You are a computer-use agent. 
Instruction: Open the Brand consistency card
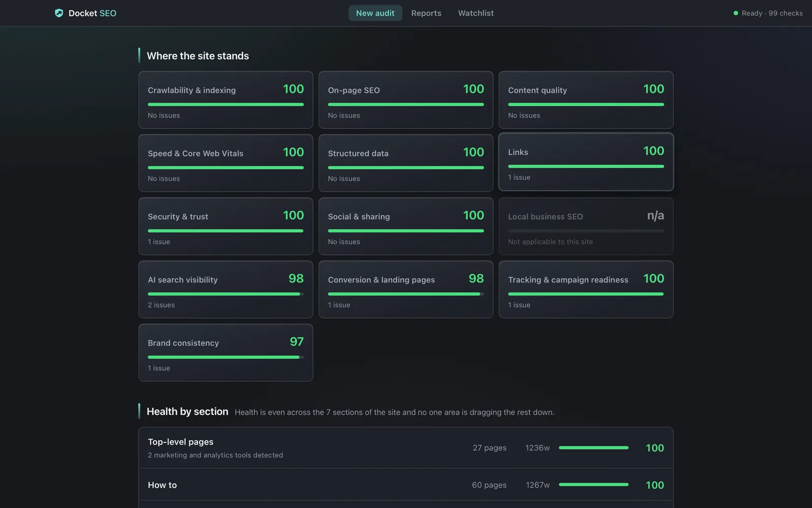point(226,353)
